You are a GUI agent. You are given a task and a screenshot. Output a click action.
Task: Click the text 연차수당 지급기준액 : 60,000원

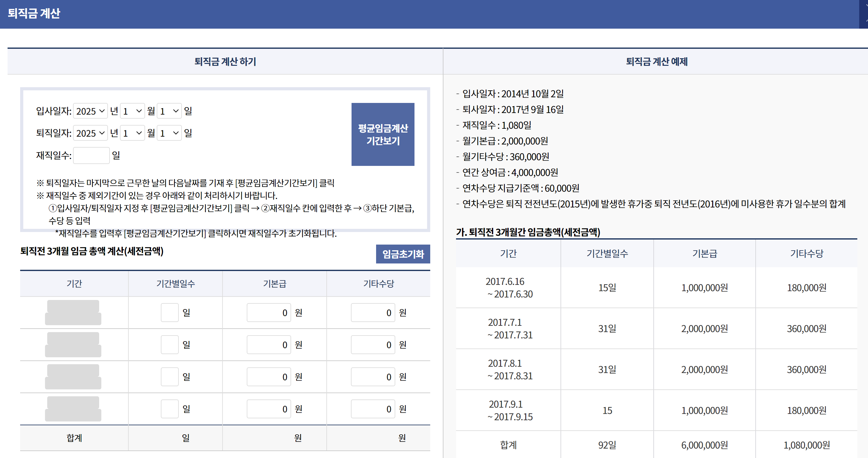coord(521,188)
